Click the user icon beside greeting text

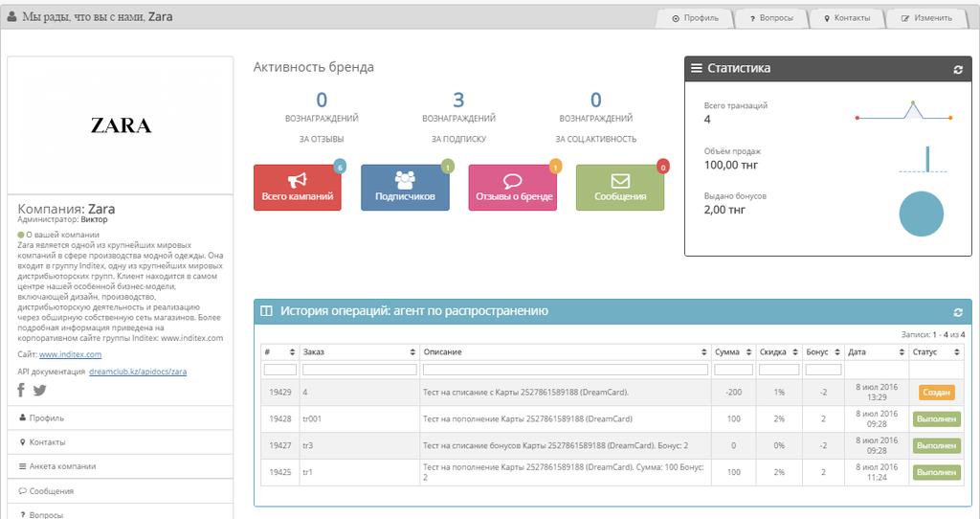(11, 17)
